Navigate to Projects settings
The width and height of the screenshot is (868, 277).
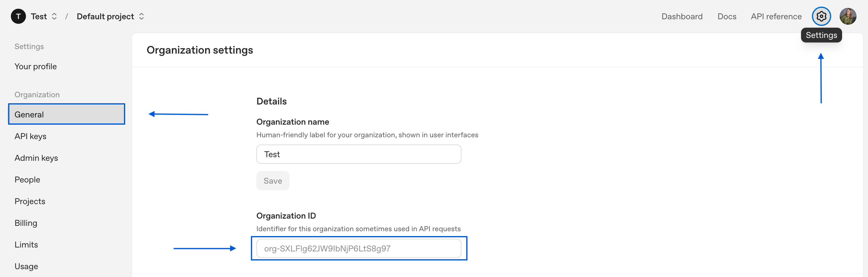coord(30,201)
